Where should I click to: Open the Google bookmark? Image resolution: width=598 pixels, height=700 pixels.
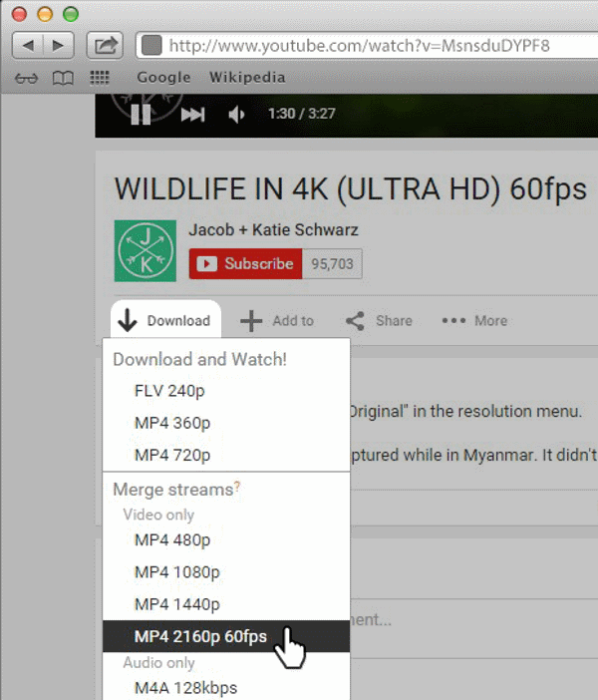coord(163,78)
